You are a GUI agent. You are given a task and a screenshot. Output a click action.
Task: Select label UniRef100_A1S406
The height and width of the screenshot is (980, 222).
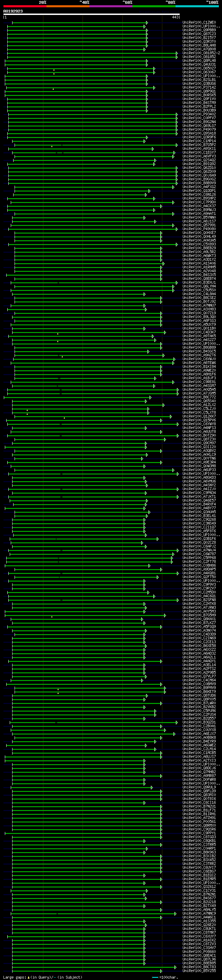(199, 263)
